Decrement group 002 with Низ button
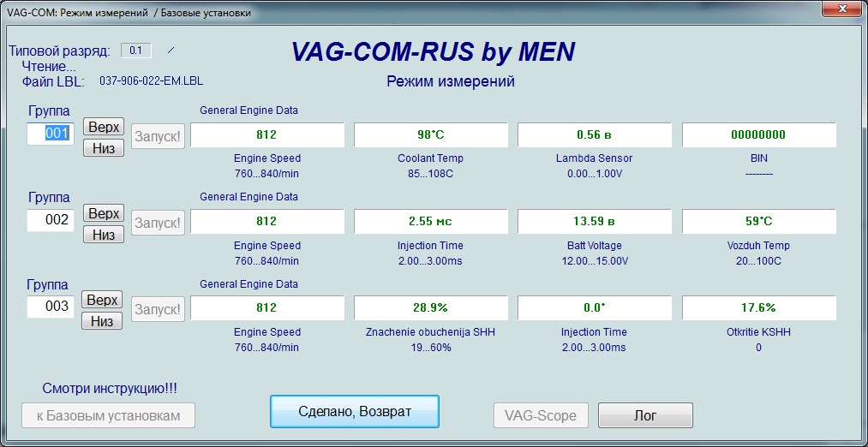Screen dimensions: 868x447 tap(104, 235)
